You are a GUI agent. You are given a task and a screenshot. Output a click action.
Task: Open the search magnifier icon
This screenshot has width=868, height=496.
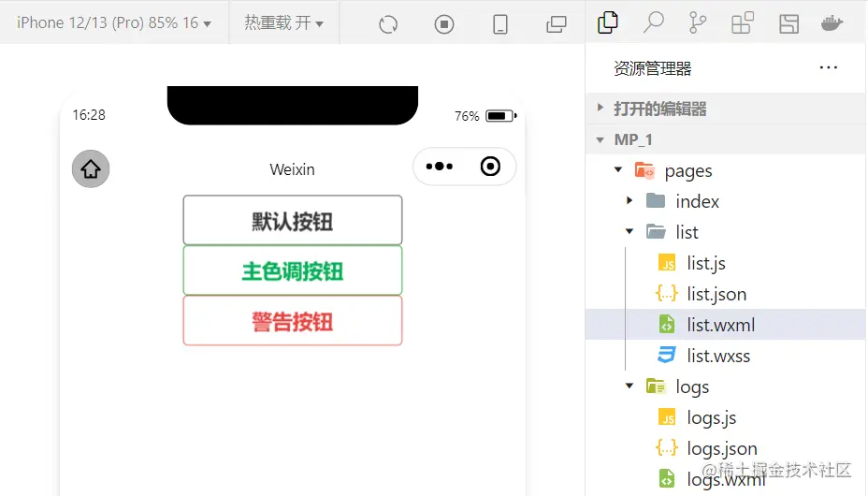tap(653, 22)
